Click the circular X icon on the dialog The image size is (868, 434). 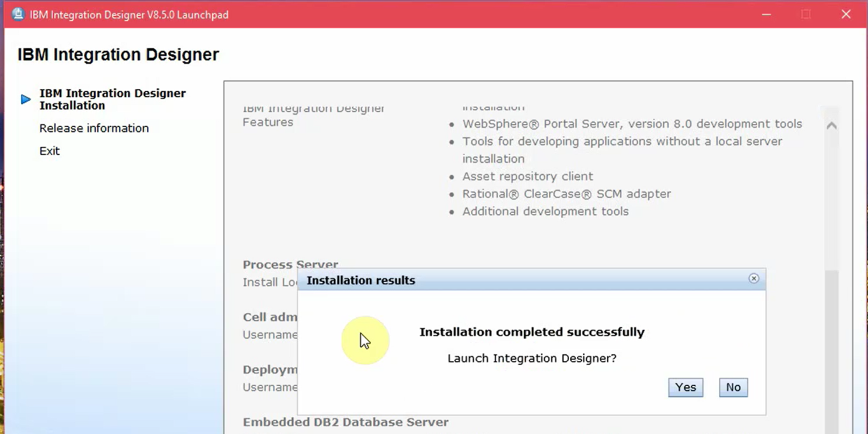(x=753, y=278)
